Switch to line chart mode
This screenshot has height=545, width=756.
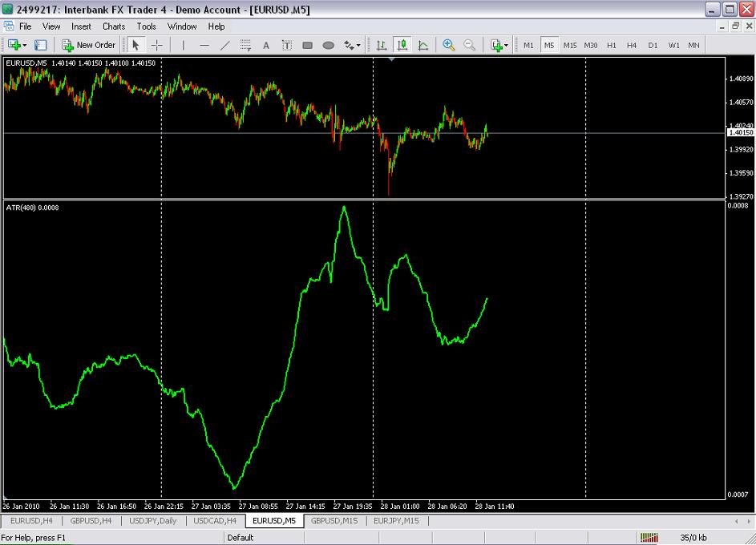pyautogui.click(x=422, y=45)
